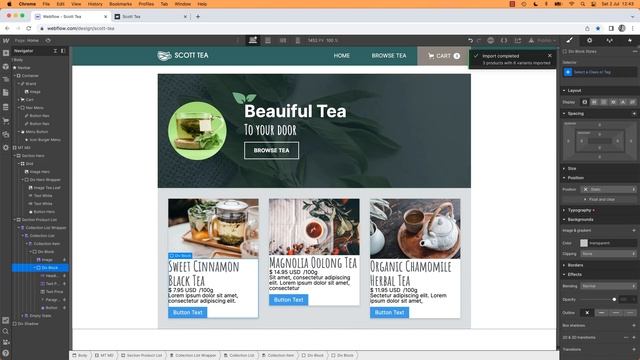Switch to the tablet breakpoint icon
This screenshot has width=640, height=360.
pos(268,40)
